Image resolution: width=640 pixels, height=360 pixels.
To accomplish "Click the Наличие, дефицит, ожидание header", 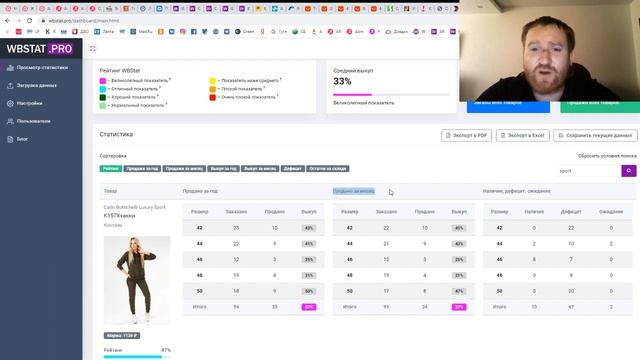I will (516, 191).
